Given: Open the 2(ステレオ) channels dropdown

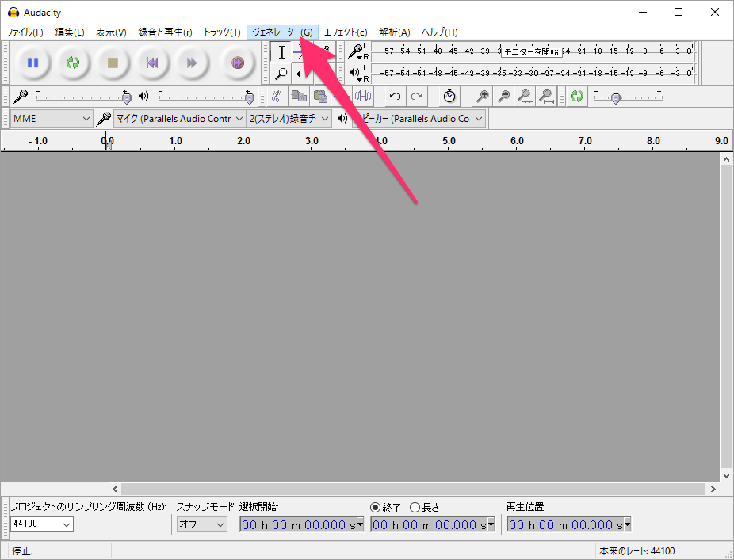Looking at the screenshot, I should coord(289,119).
